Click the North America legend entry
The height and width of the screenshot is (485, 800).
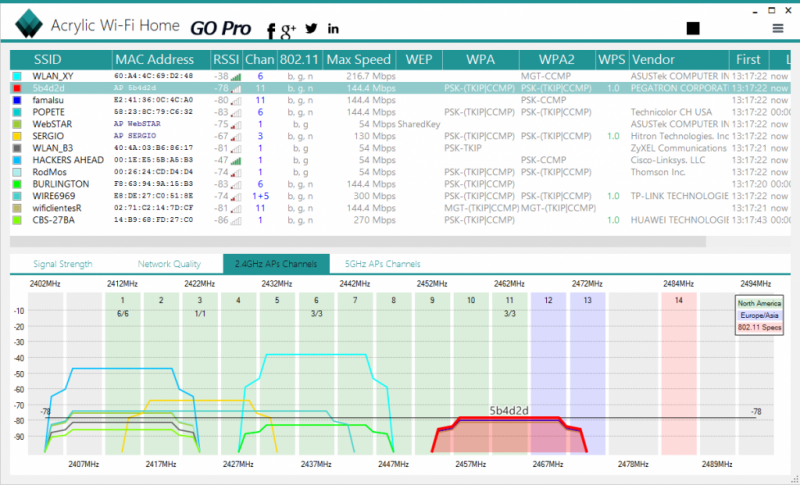tap(759, 303)
